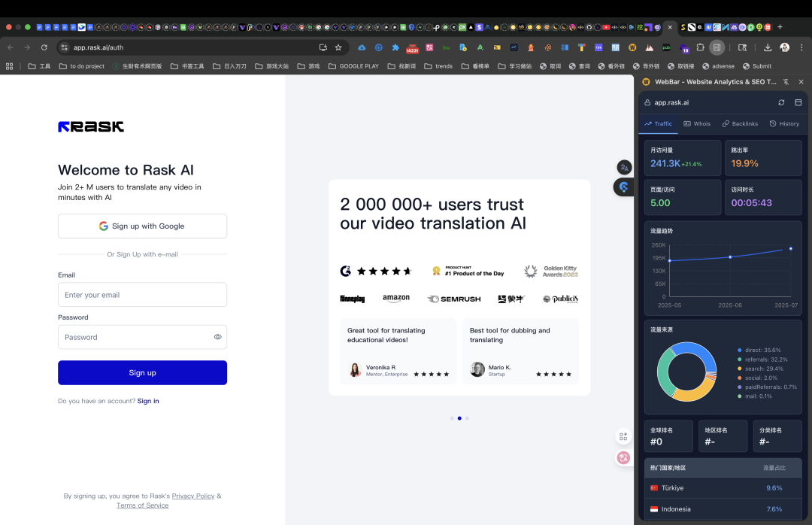This screenshot has height=525, width=812.
Task: Click the grid-plus floating icon
Action: pos(623,437)
